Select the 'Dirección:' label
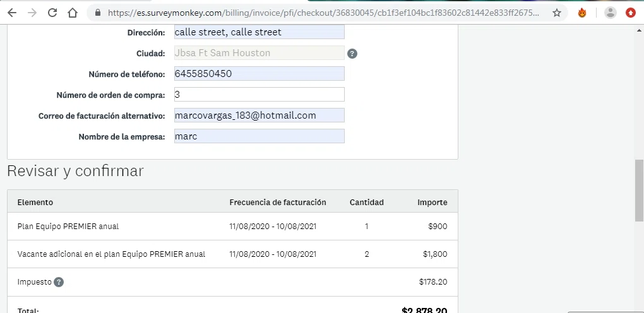Viewport: 644px width, 313px height. (146, 32)
